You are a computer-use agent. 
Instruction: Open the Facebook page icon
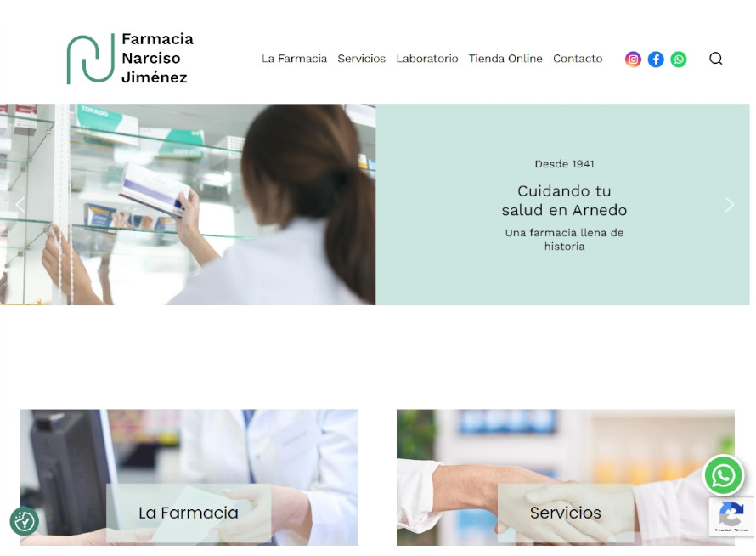pos(656,60)
